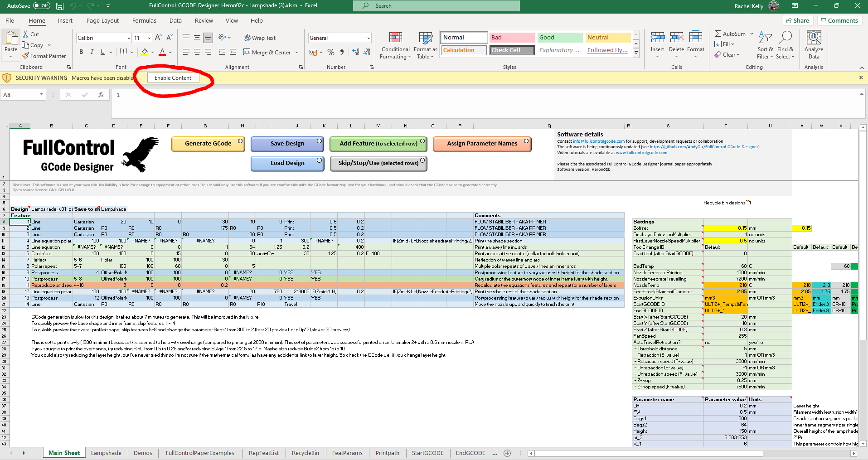The height and width of the screenshot is (460, 868).
Task: Toggle the AutoSave switch
Action: pyautogui.click(x=42, y=6)
